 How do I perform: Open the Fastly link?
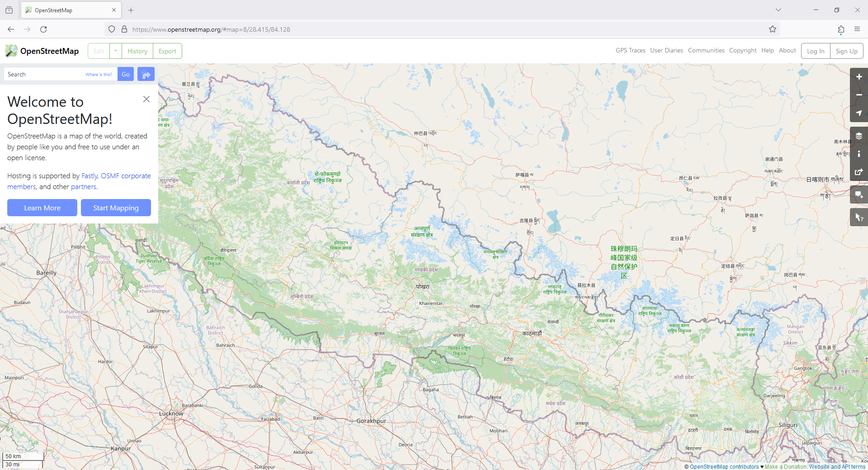pyautogui.click(x=90, y=176)
